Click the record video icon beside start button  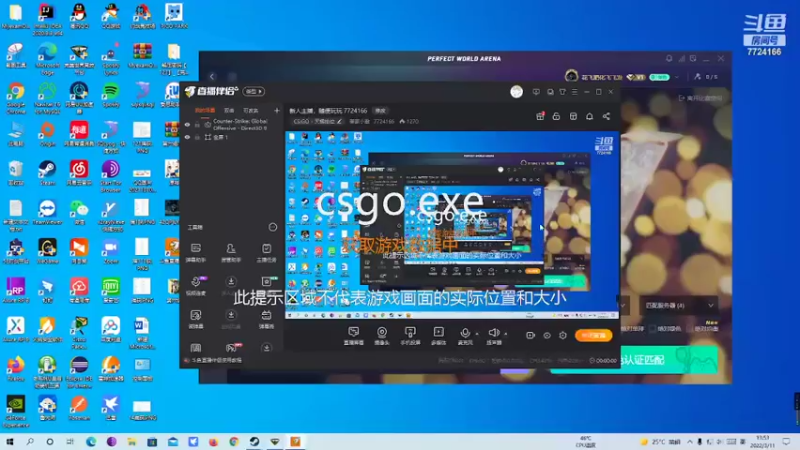[x=531, y=335]
